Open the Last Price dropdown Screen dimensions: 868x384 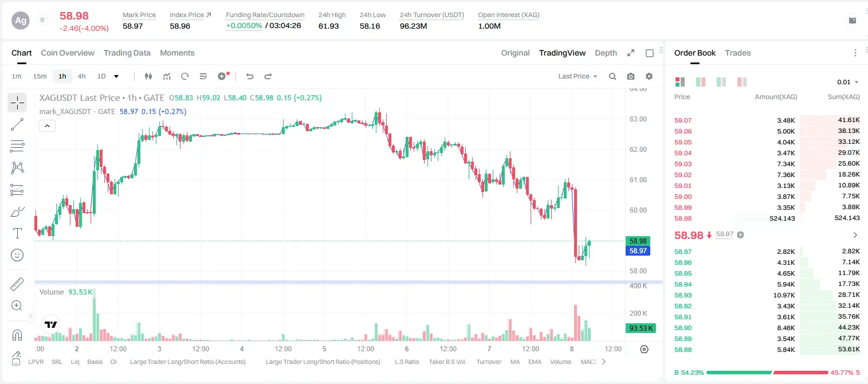578,76
